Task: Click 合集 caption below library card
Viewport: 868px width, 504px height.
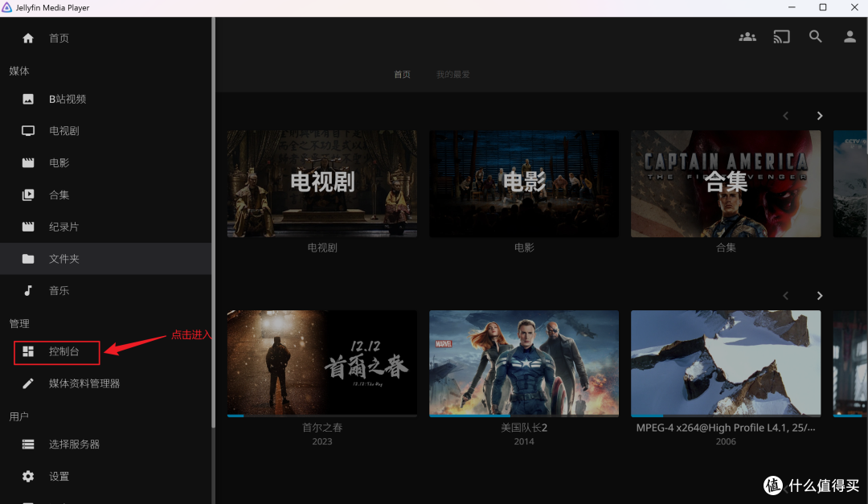Action: pos(726,248)
